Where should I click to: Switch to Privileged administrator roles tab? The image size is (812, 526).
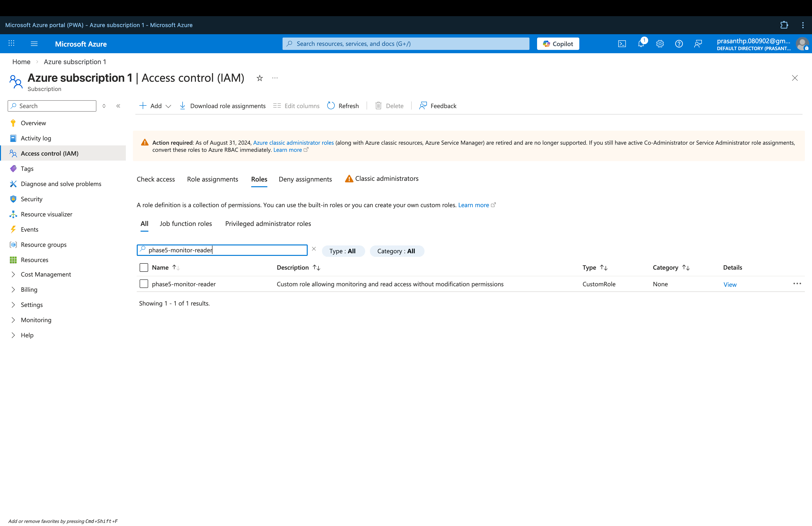(268, 224)
